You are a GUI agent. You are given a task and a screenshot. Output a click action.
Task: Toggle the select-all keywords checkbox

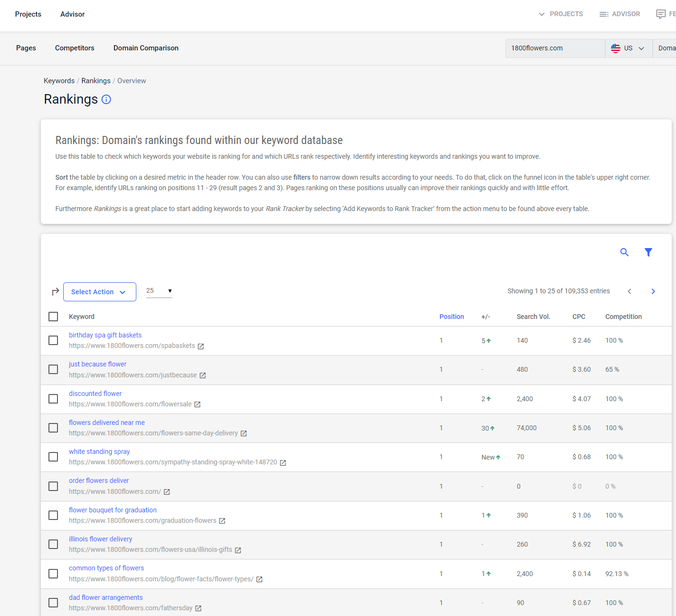53,317
